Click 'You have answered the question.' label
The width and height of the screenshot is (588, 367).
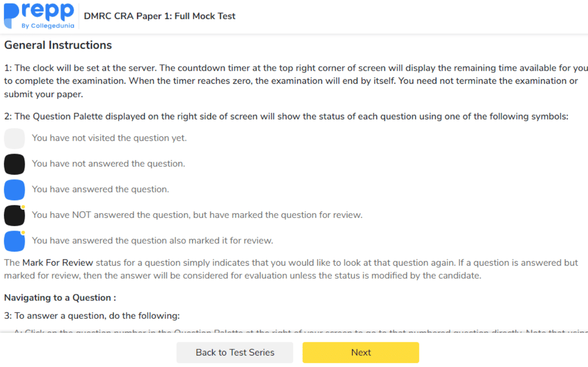coord(100,190)
